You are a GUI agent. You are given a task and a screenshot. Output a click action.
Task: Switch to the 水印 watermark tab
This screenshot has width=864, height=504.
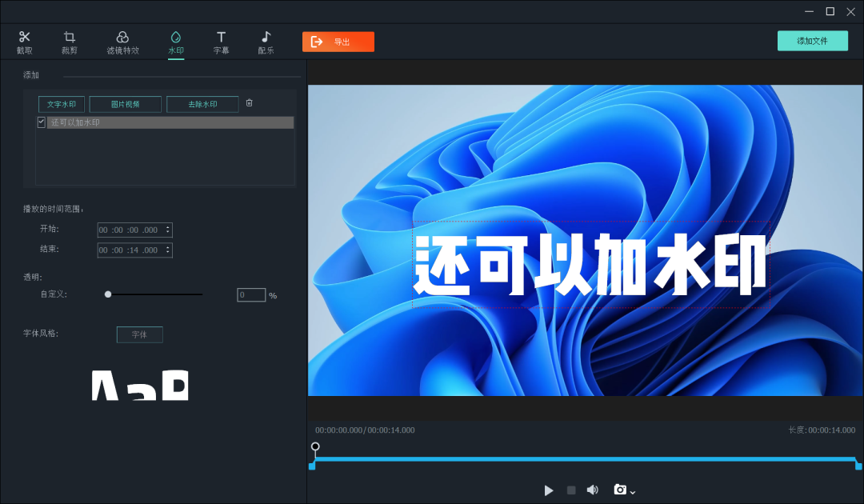click(176, 42)
